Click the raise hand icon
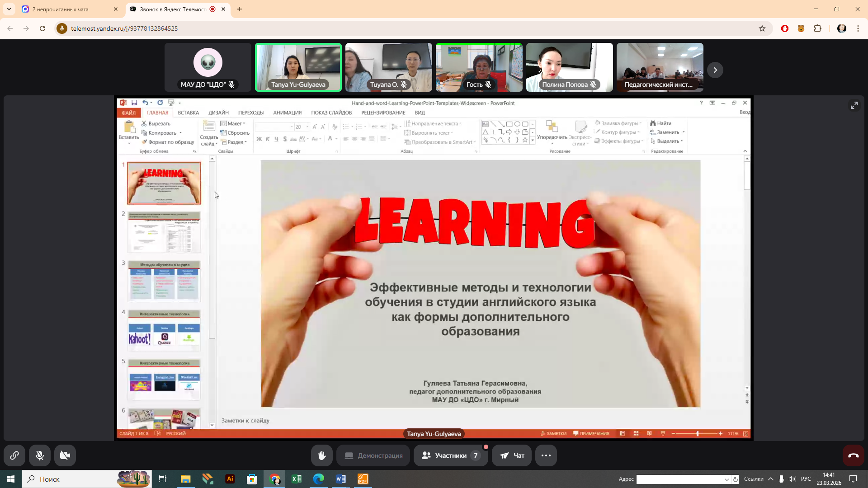 tap(322, 455)
